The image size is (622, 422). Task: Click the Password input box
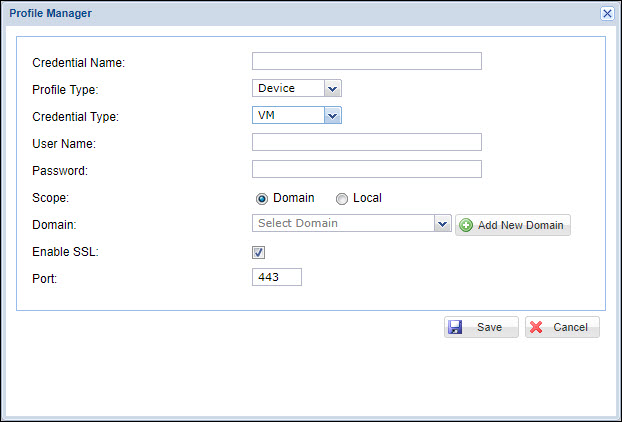tap(366, 169)
